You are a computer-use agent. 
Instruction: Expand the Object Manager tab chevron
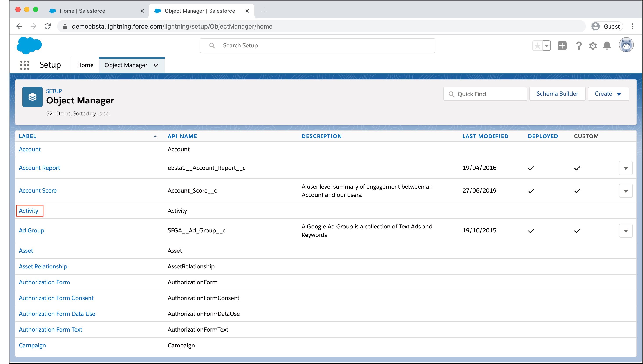(x=156, y=65)
